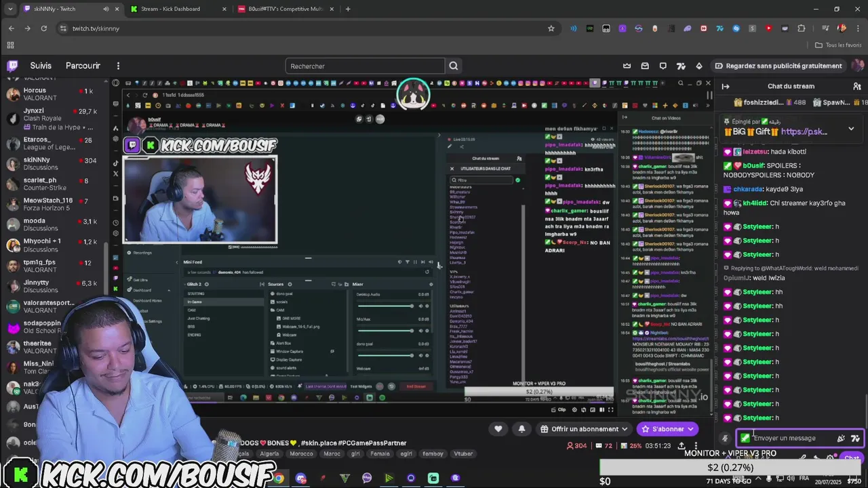Click the femboy stream tag
This screenshot has height=488, width=868.
[433, 453]
